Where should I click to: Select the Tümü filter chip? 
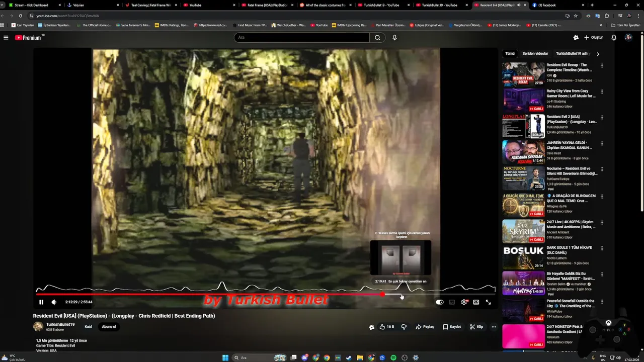tap(510, 54)
